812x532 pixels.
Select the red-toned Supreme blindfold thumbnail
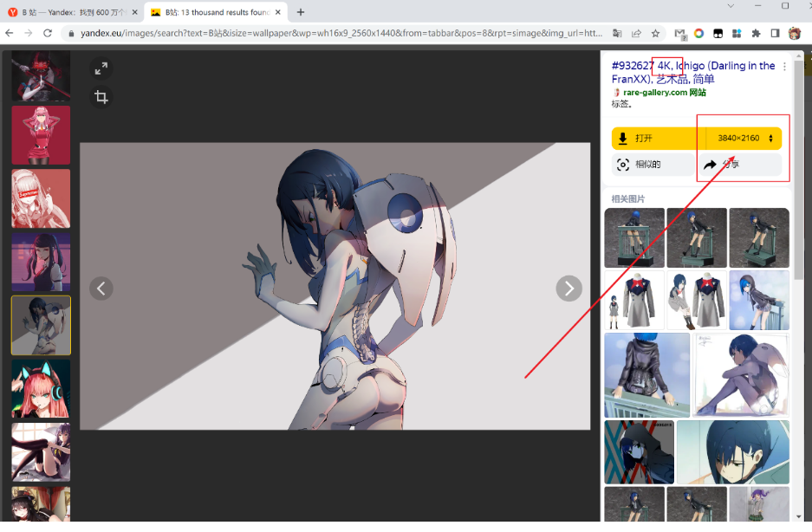pos(41,198)
